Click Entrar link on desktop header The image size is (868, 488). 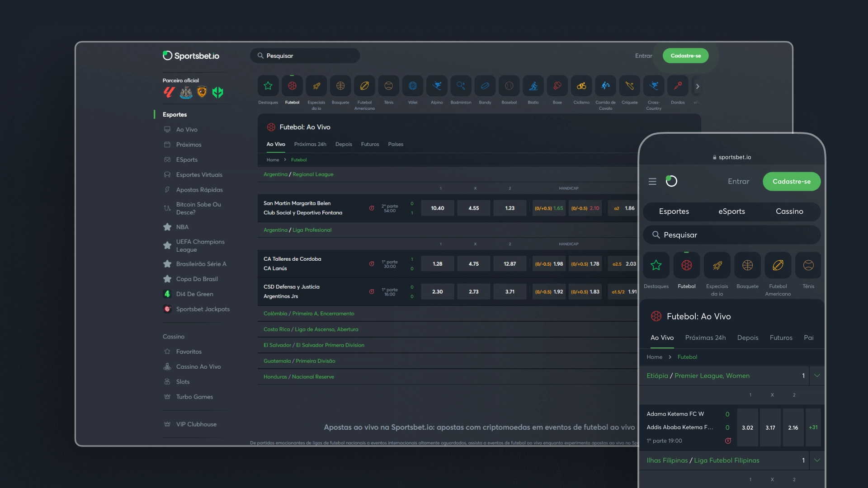pos(643,56)
